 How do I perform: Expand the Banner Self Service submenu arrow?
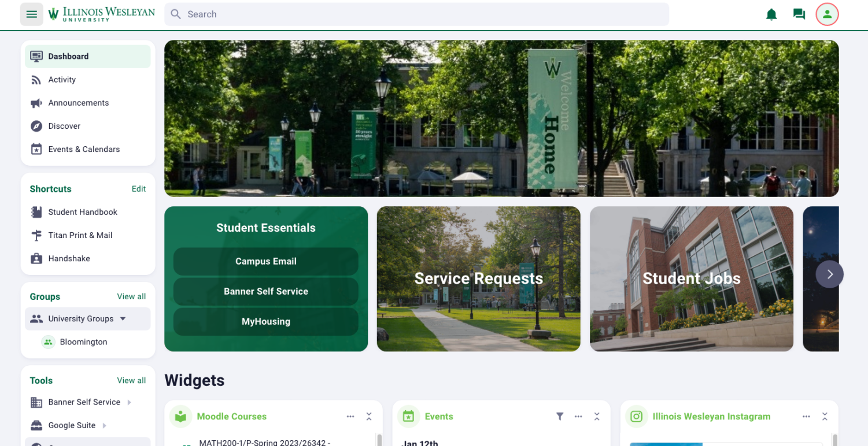[x=129, y=403]
